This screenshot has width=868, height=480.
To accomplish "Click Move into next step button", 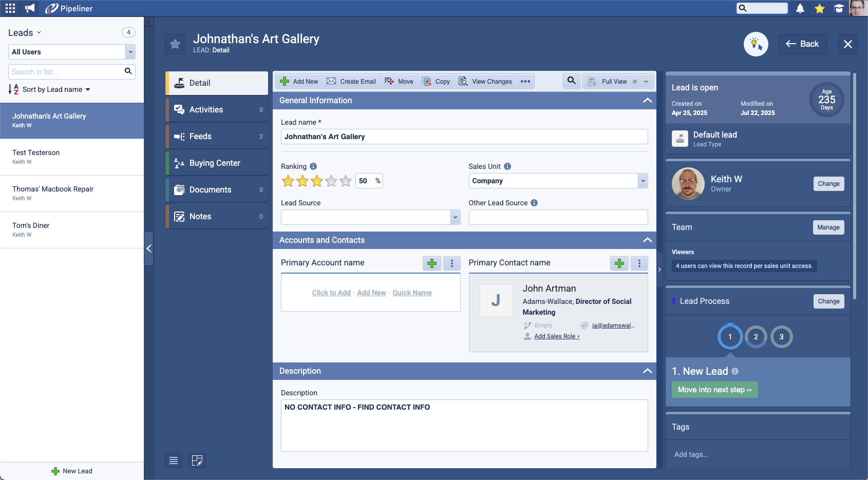I will click(x=714, y=390).
